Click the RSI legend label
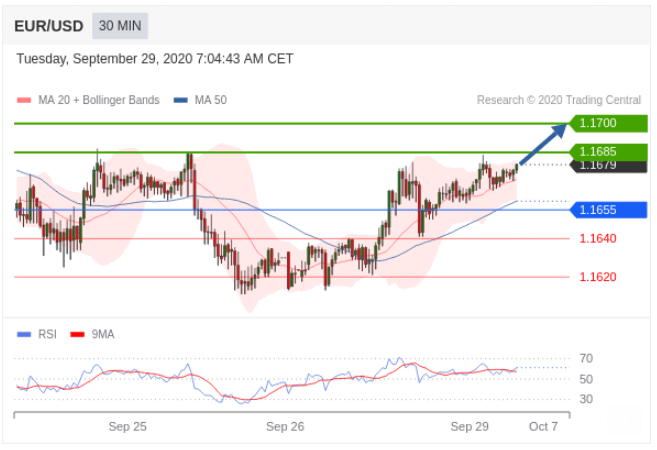The height and width of the screenshot is (450, 657). coord(47,334)
